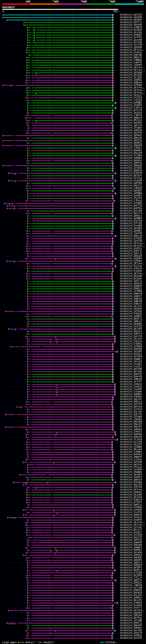Click the UniRef100_Q8GT61 label
146x644 pixels.
pos(131,140)
